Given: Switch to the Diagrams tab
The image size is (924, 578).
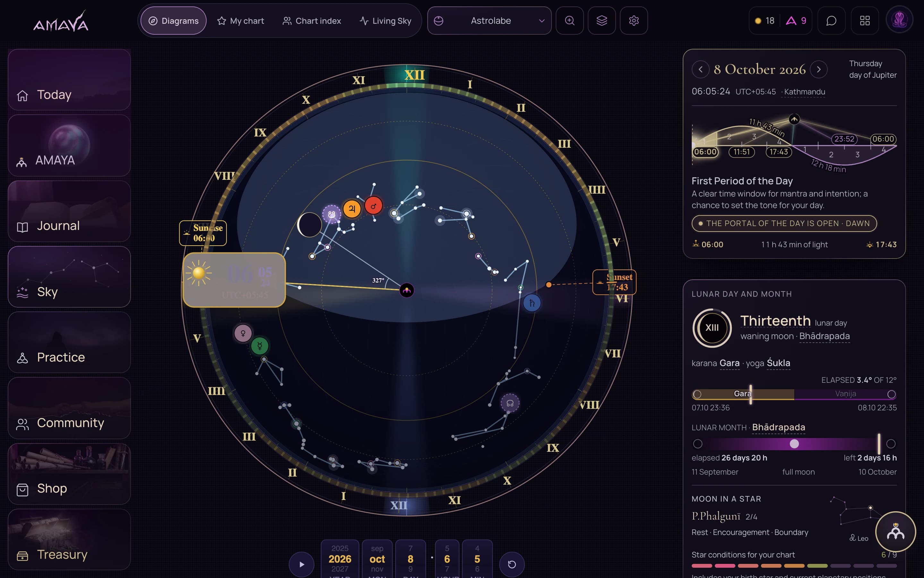Looking at the screenshot, I should coord(173,21).
